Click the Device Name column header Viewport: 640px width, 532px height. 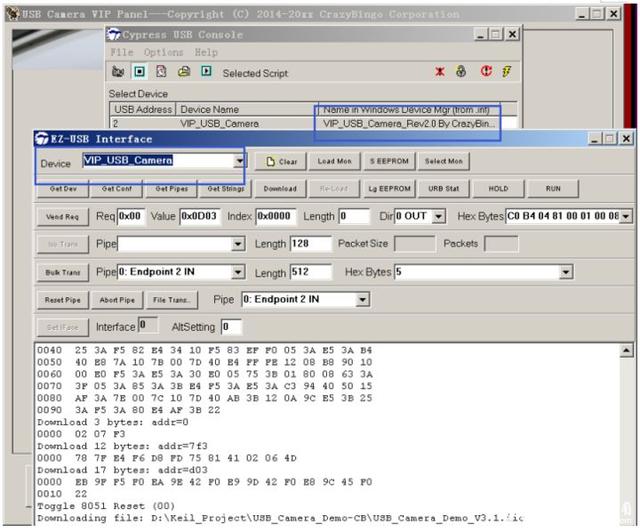tap(247, 109)
